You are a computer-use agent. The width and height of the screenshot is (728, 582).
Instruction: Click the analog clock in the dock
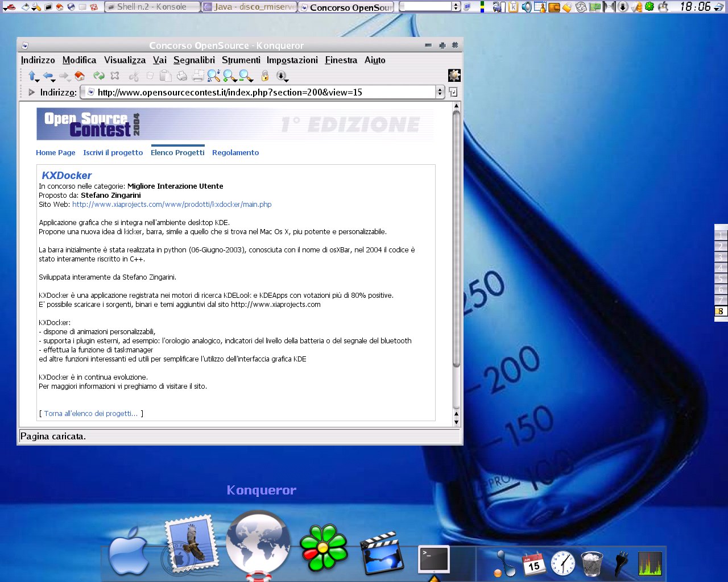(x=563, y=564)
